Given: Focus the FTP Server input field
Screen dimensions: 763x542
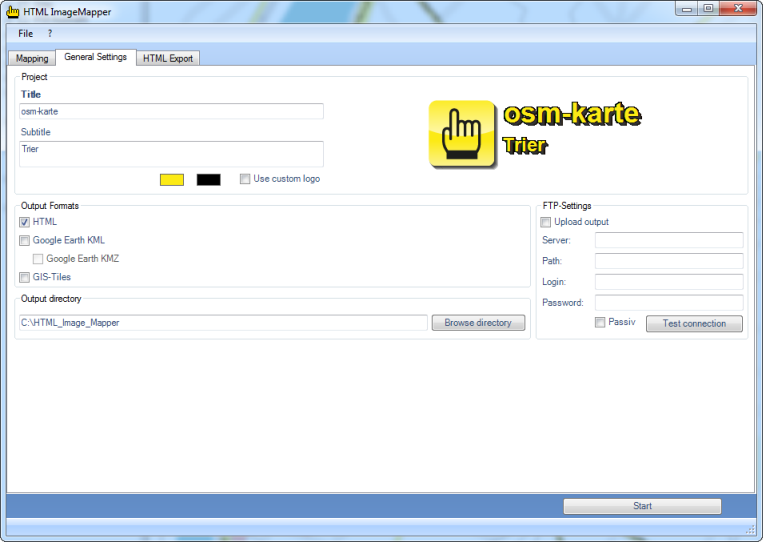Looking at the screenshot, I should (x=668, y=240).
